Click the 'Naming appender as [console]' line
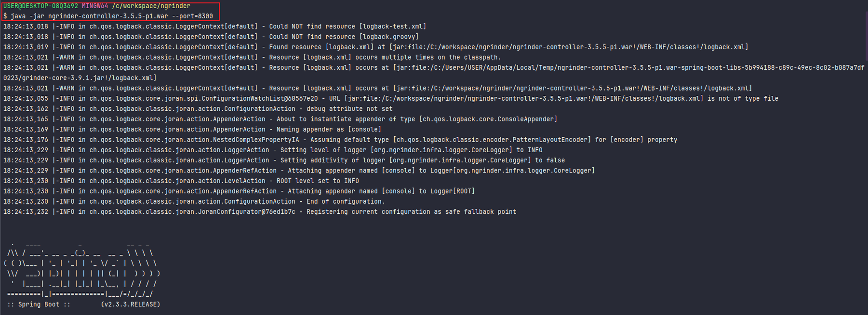868x315 pixels. tap(192, 130)
